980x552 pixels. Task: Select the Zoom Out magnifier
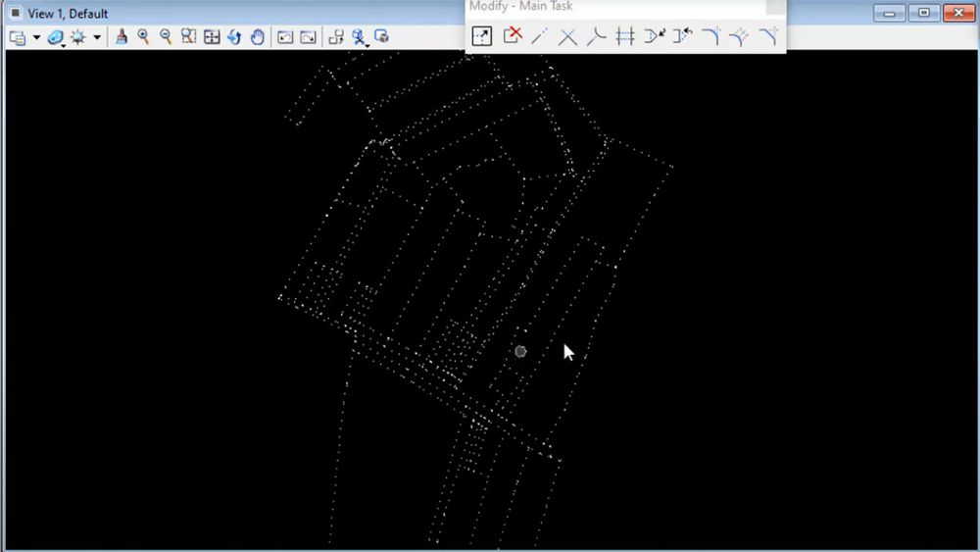pos(166,37)
